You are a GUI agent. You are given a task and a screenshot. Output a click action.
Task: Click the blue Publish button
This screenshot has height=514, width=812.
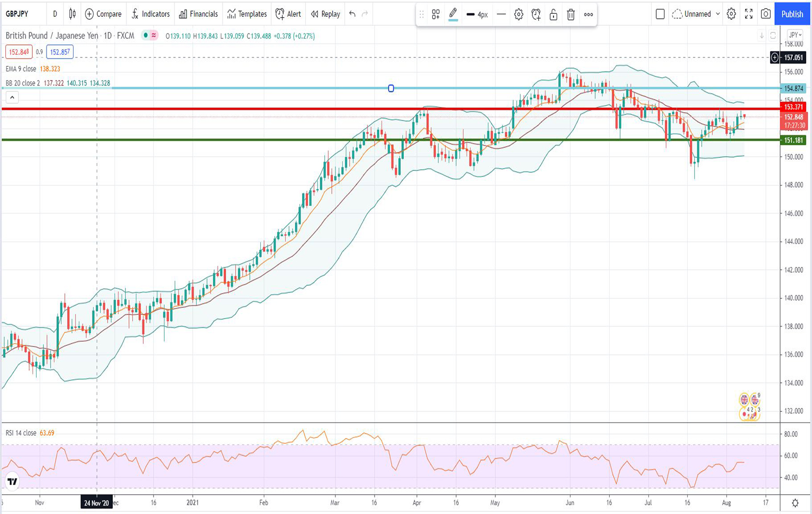click(x=792, y=14)
